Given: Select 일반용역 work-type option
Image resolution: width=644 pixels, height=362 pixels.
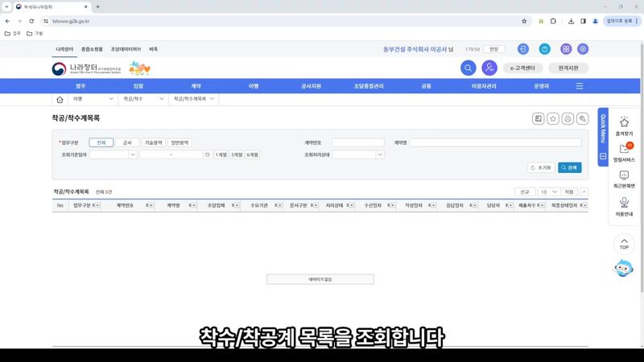Looking at the screenshot, I should (180, 142).
